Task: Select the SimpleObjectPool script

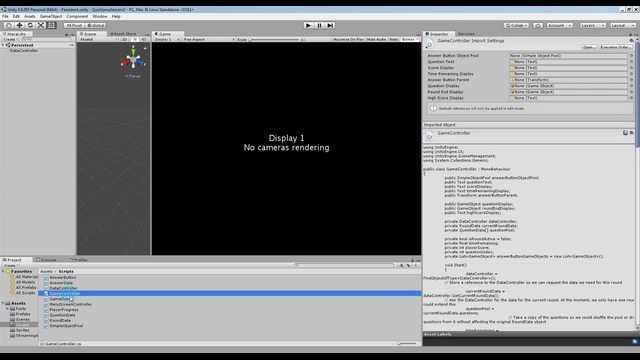Action: (66, 326)
